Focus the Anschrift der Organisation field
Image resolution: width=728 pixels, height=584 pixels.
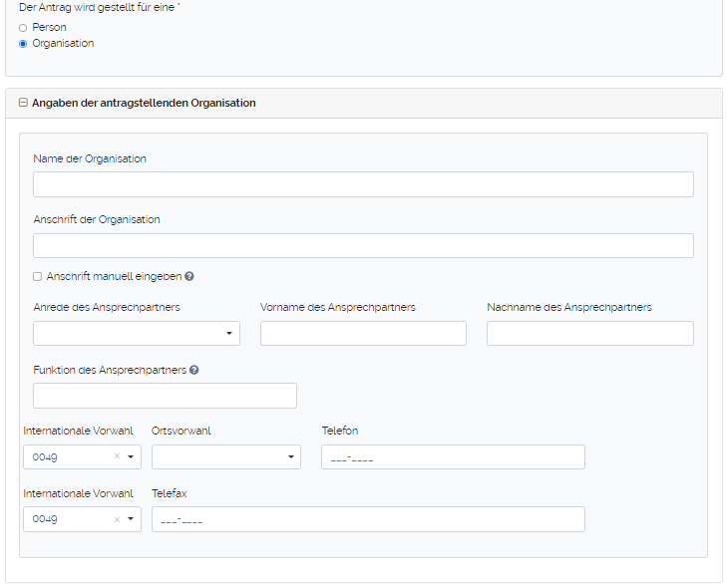tap(363, 246)
